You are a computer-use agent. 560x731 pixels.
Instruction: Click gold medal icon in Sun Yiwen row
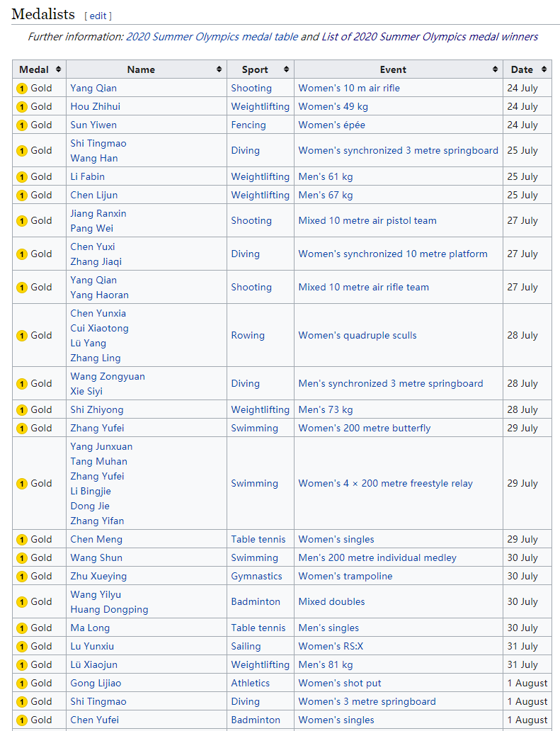tap(22, 125)
